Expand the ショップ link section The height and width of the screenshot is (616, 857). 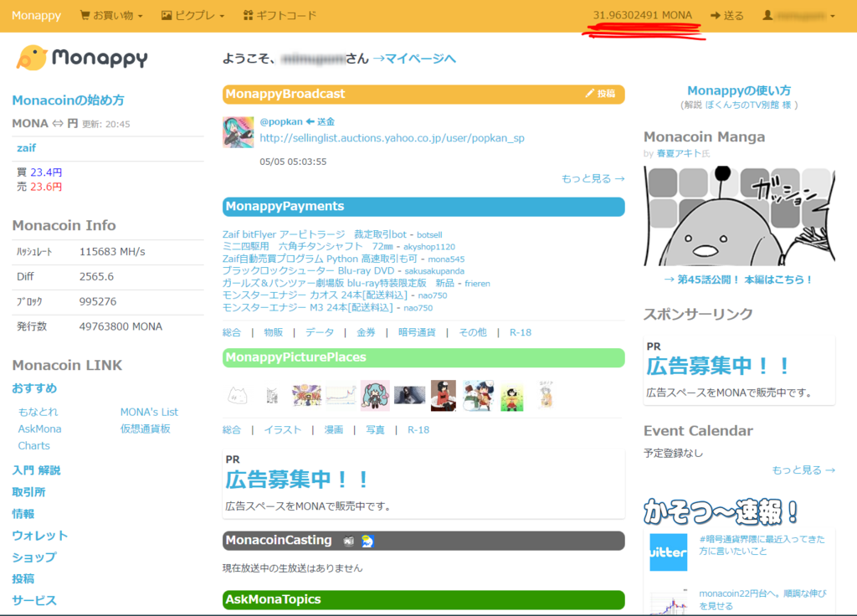click(x=34, y=557)
